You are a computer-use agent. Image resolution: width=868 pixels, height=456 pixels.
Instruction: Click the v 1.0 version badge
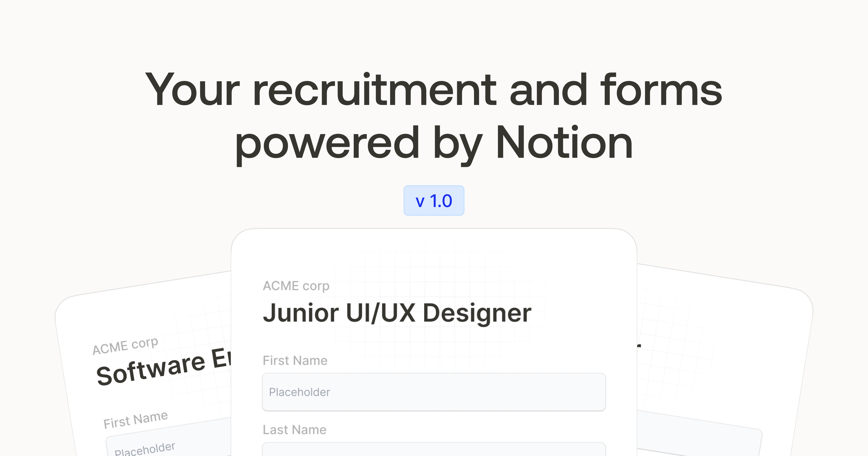click(x=434, y=200)
